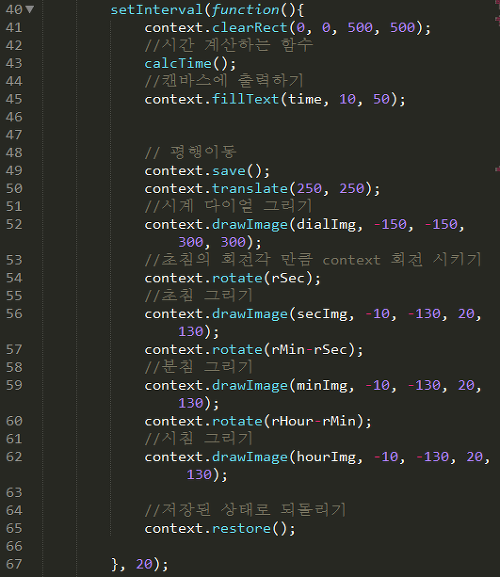Screen dimensions: 500x577
Task: Click the comment on line 53 about context 회전
Action: click(x=313, y=259)
